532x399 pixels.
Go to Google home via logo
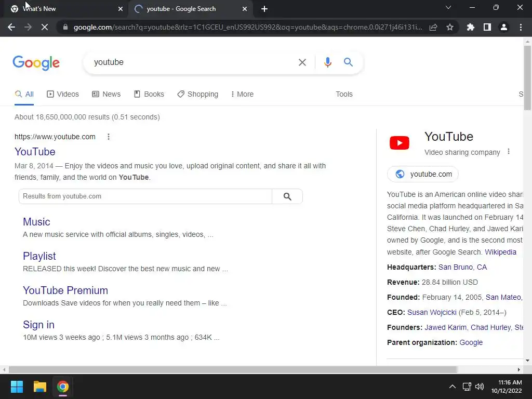(x=36, y=63)
